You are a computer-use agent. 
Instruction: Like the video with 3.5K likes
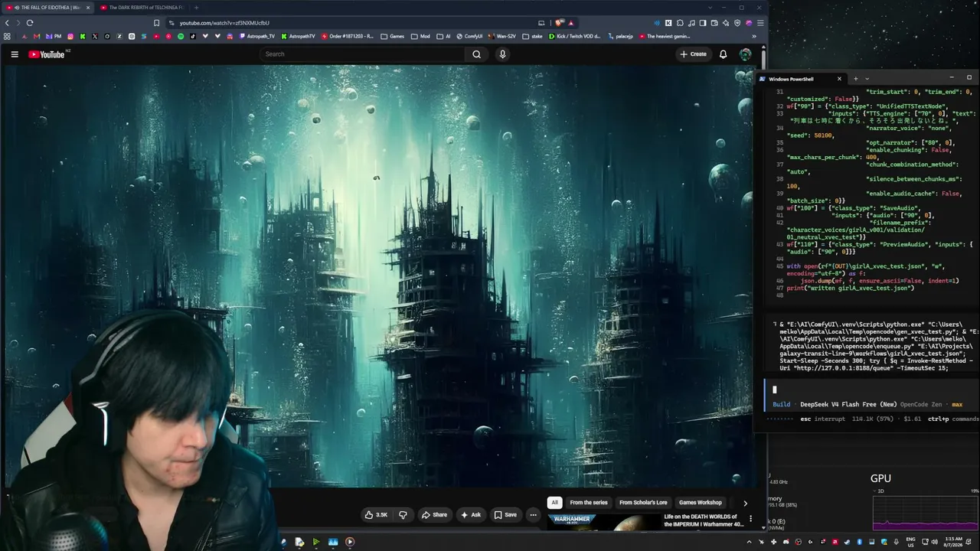click(376, 514)
